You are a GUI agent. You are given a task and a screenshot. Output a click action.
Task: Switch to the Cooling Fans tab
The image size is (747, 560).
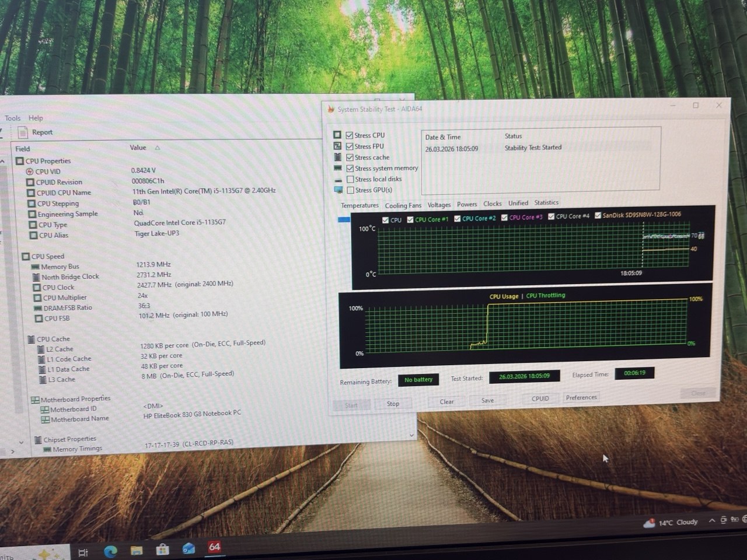(x=403, y=205)
